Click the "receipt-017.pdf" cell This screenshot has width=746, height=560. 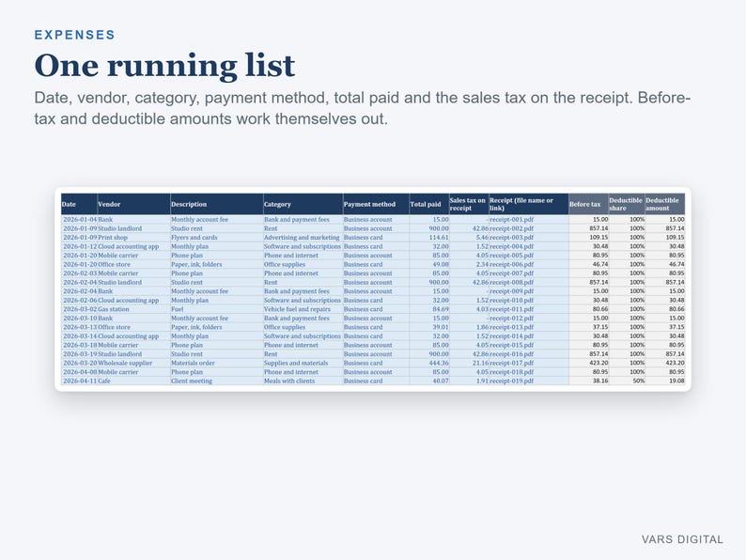point(529,363)
